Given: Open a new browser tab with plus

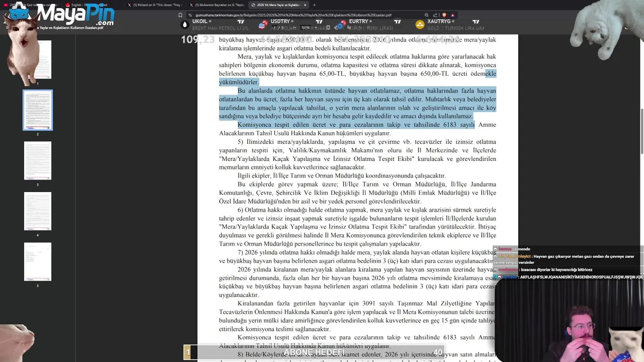Looking at the screenshot, I should 315,5.
